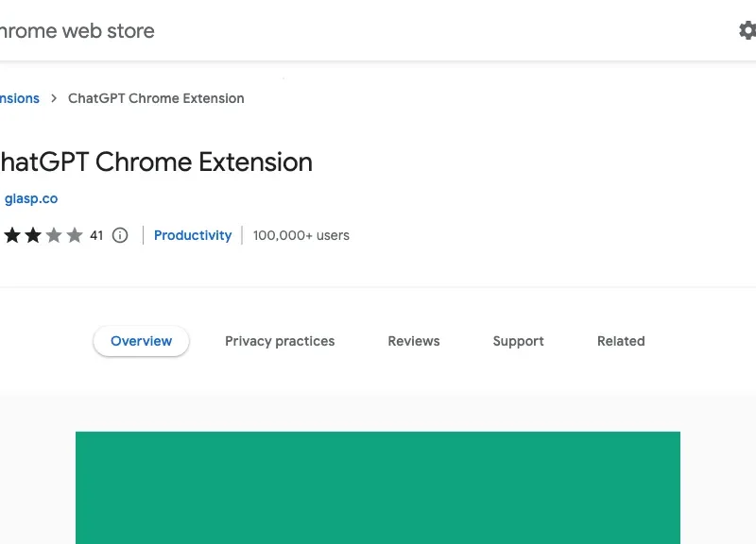The image size is (756, 544).
Task: Open the Productivity category link
Action: pos(193,235)
